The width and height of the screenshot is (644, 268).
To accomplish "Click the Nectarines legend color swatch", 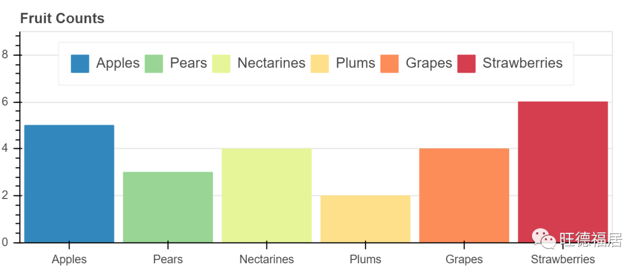I will click(x=222, y=64).
